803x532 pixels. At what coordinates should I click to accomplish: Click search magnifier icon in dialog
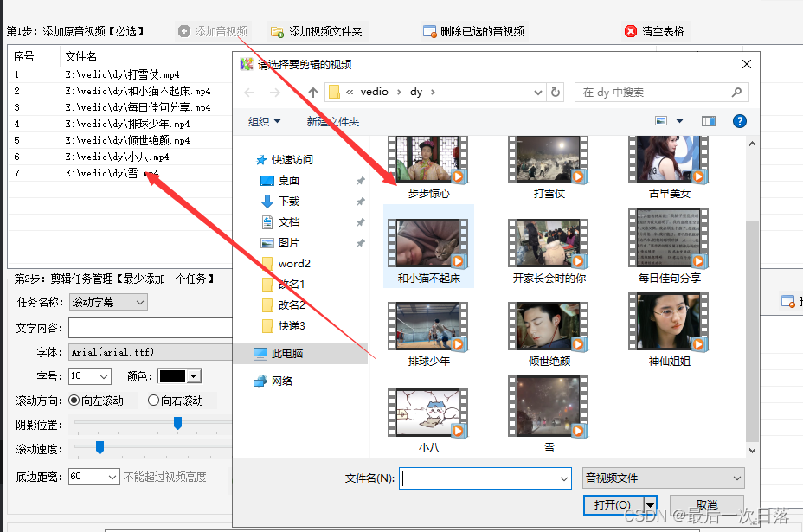coord(736,93)
